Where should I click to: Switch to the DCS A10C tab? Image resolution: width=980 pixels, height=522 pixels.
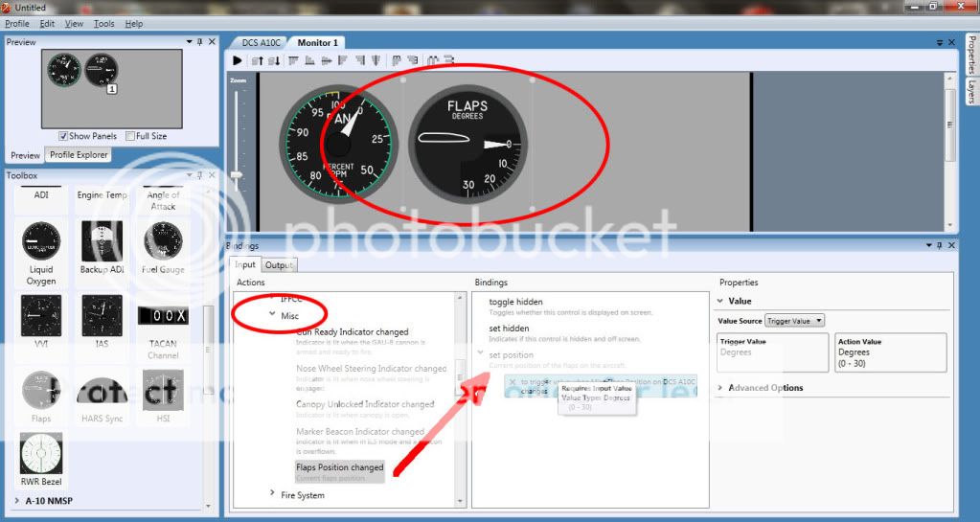point(262,42)
